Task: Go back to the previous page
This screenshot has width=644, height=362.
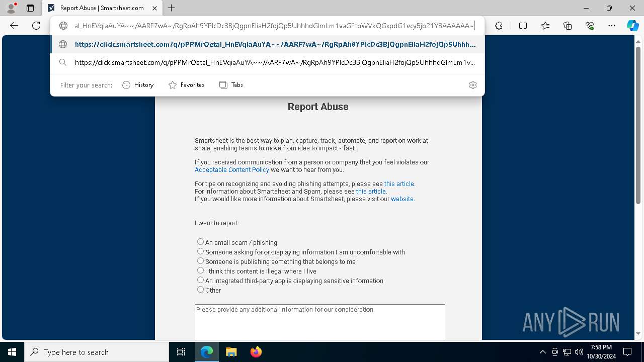Action: point(14,26)
